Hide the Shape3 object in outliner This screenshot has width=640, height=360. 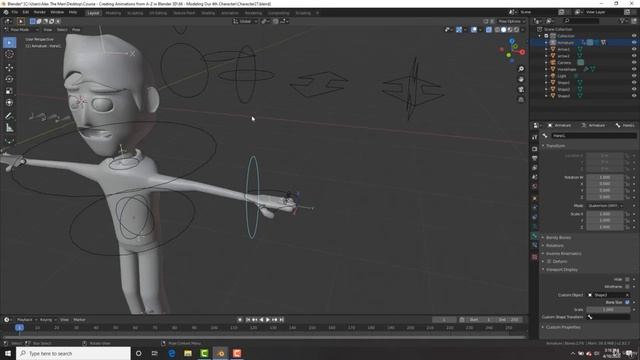634,96
